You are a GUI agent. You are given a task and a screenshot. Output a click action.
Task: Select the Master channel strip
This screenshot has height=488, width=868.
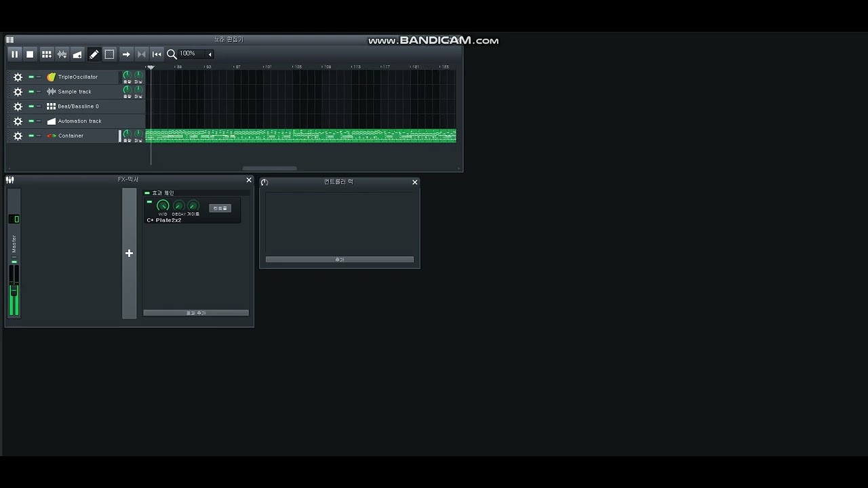(14, 253)
